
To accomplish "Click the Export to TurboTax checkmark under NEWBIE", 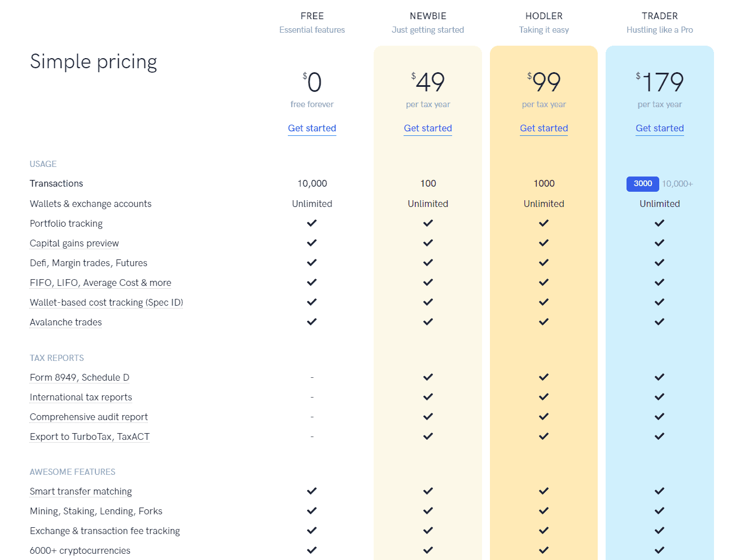I will point(428,436).
